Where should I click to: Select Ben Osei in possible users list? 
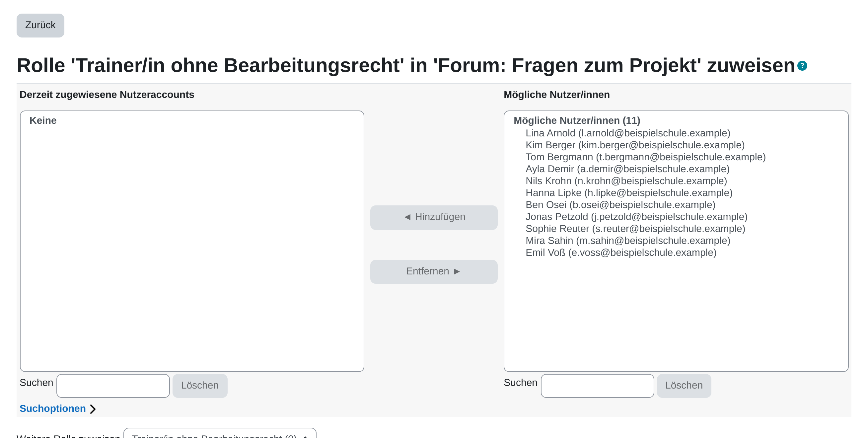pos(620,205)
